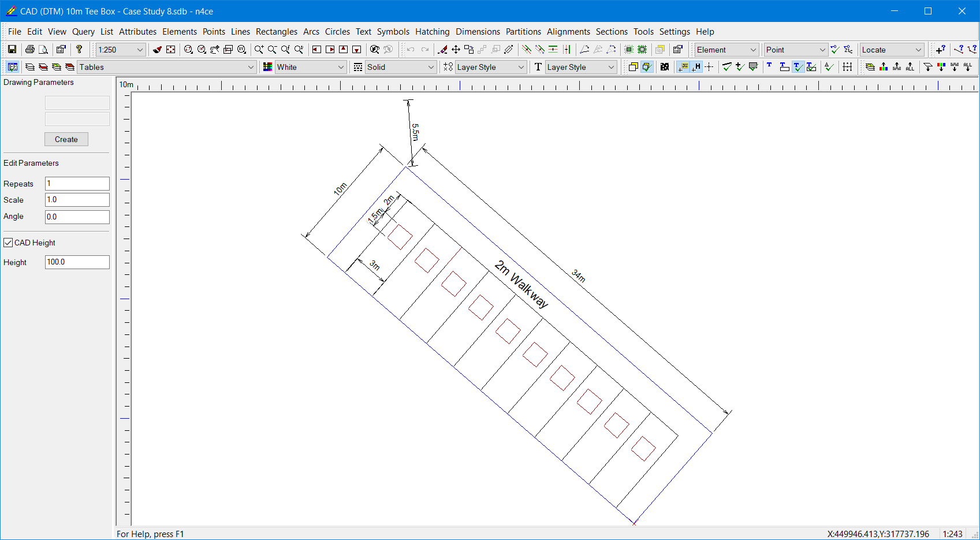Screen dimensions: 980x540
Task: Click the checkered flag icon
Action: [665, 67]
